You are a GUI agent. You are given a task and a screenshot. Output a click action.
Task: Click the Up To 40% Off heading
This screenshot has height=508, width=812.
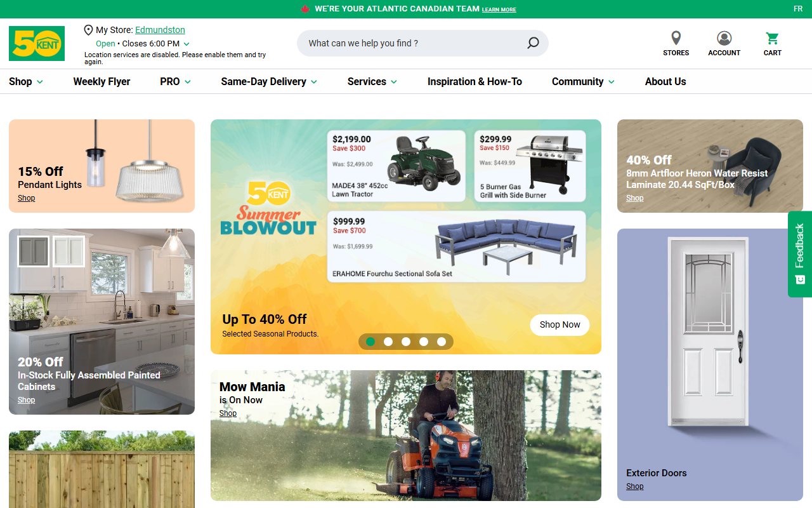click(265, 319)
